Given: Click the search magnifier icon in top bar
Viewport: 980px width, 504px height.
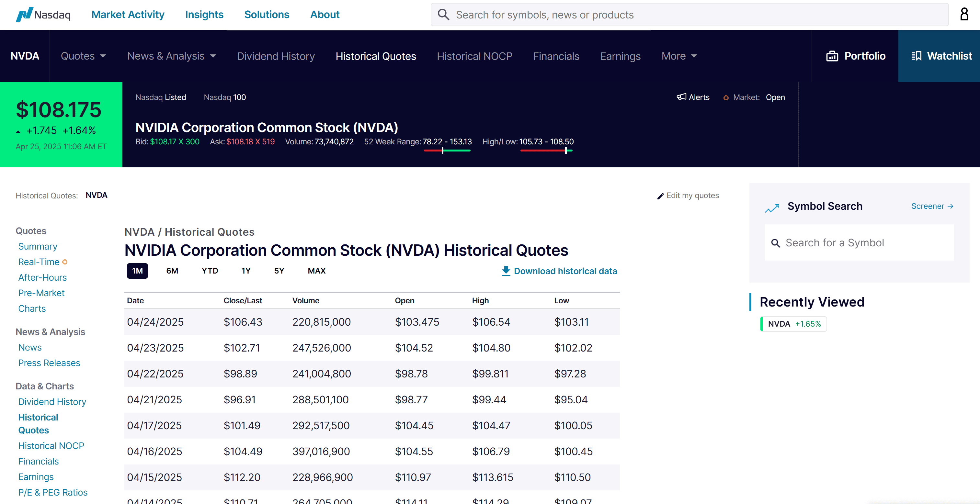Looking at the screenshot, I should click(x=443, y=15).
